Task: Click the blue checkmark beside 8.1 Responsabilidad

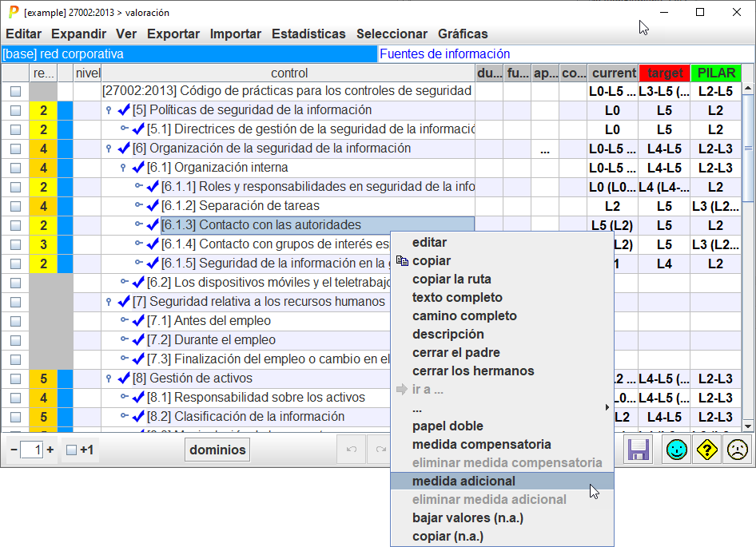Action: coord(138,398)
